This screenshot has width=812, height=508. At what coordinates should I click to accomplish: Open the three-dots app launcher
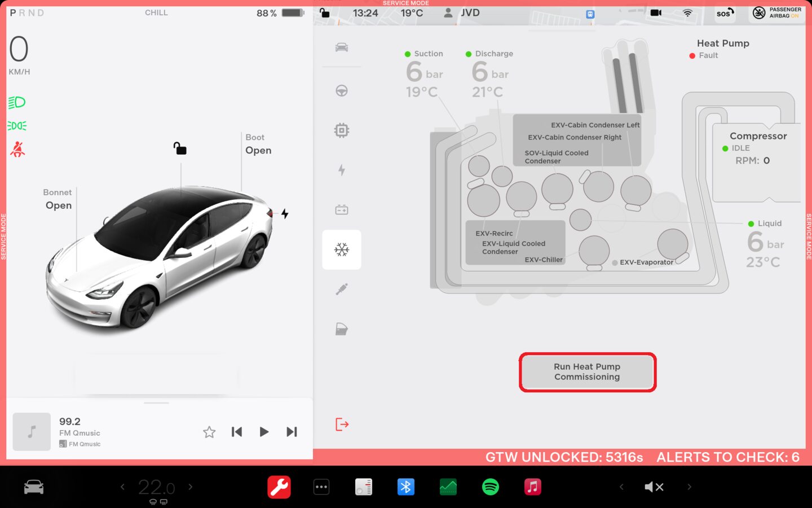321,487
